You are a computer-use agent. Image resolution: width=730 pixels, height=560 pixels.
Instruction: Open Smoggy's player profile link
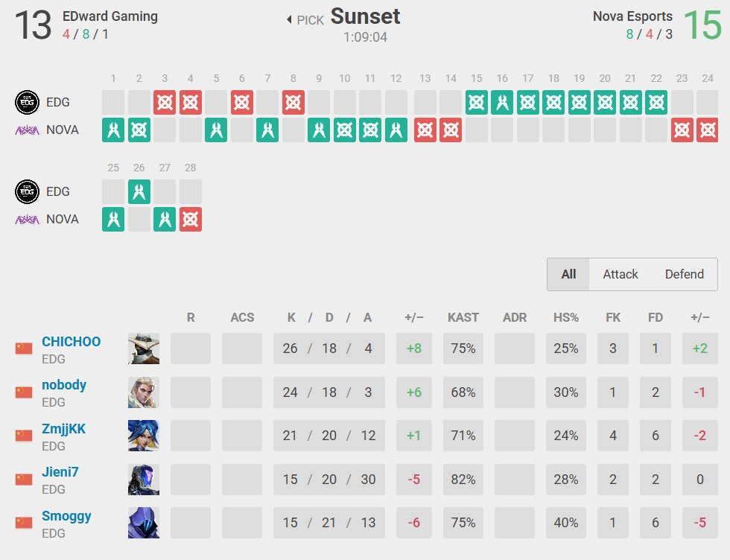pos(66,516)
